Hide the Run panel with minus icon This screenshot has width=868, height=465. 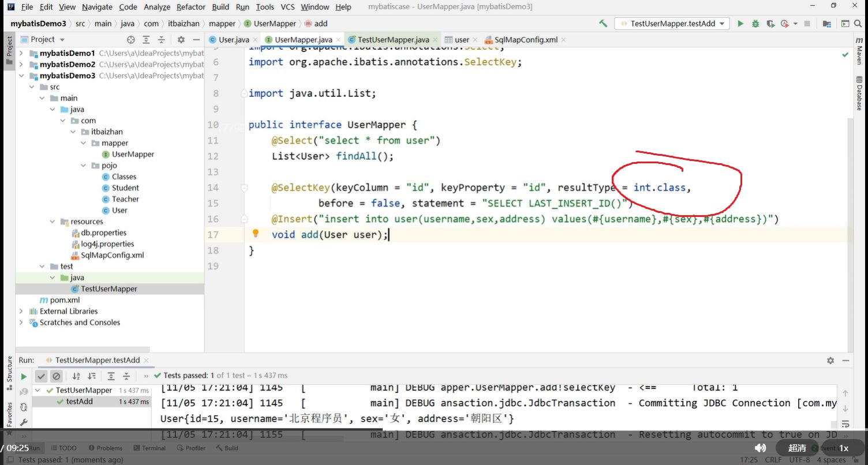[x=845, y=360]
